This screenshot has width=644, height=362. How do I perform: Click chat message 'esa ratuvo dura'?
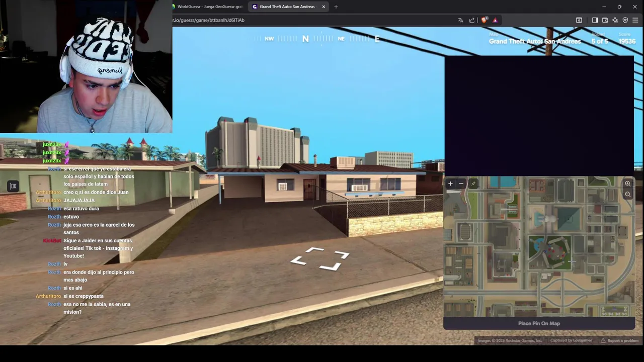[x=81, y=209]
